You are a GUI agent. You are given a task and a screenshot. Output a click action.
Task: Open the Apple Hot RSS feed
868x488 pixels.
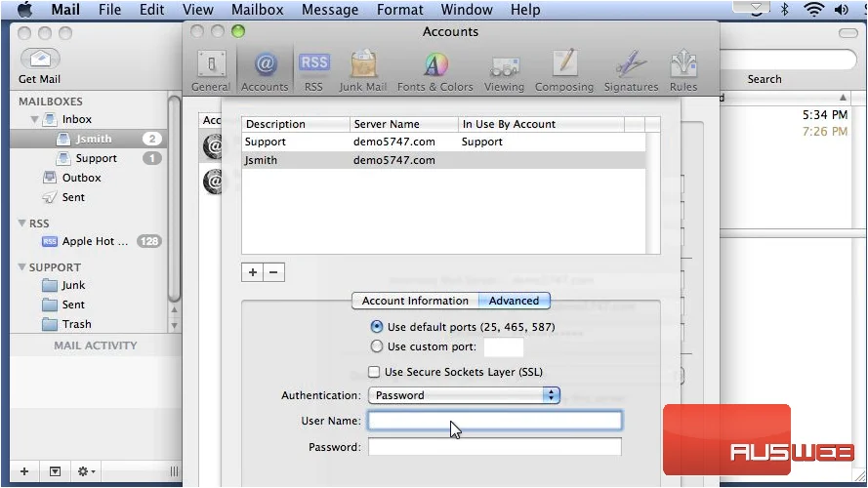pyautogui.click(x=89, y=241)
